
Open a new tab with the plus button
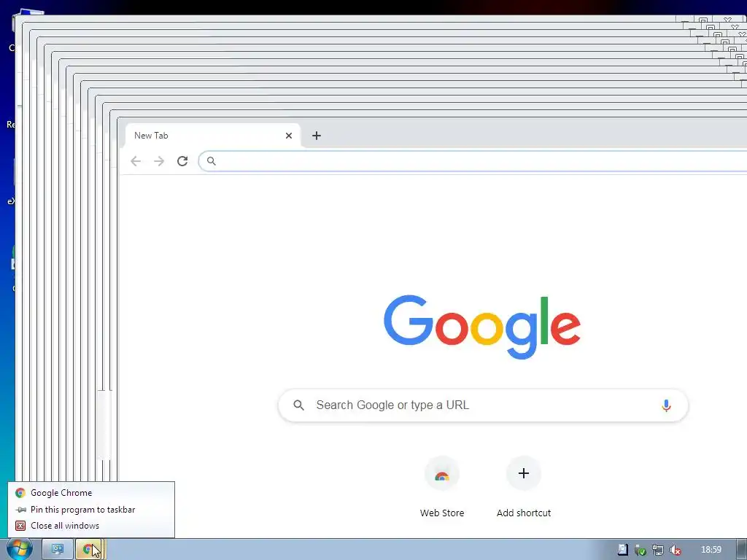(317, 136)
